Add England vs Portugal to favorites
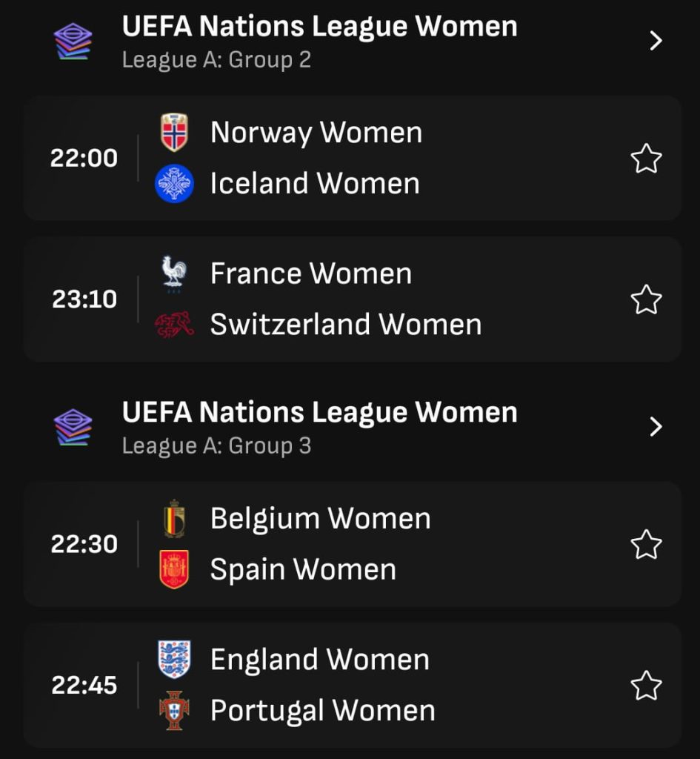Image resolution: width=700 pixels, height=759 pixels. pos(647,686)
